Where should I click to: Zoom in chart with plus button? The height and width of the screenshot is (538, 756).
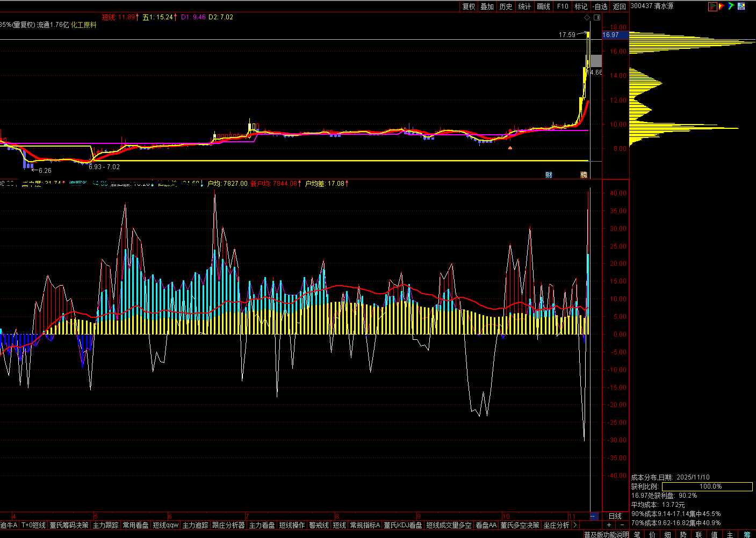609,525
